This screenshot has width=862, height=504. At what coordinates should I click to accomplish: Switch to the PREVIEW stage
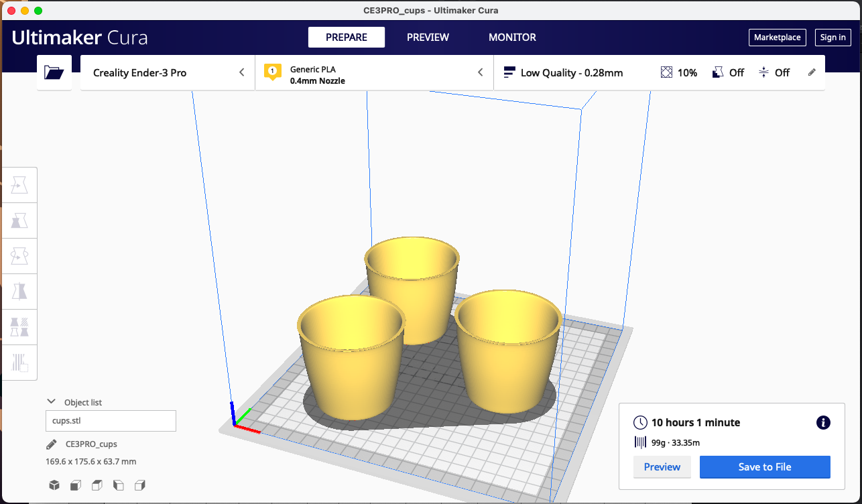tap(428, 38)
